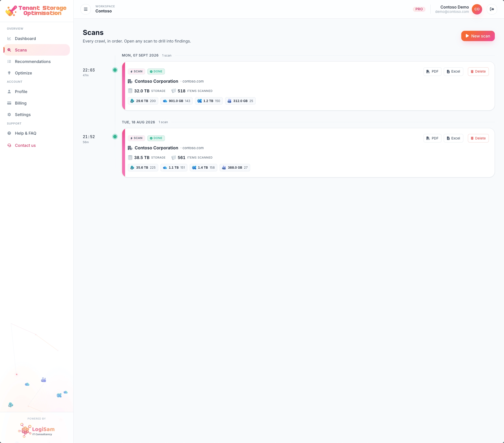
Task: Export 18 Aug scan as PDF
Action: pyautogui.click(x=432, y=138)
